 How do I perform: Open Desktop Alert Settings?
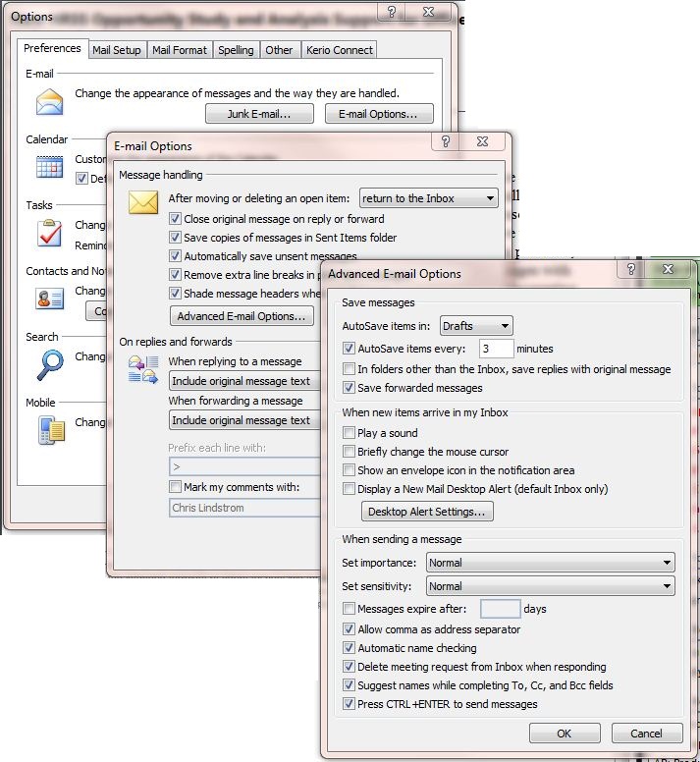[427, 512]
